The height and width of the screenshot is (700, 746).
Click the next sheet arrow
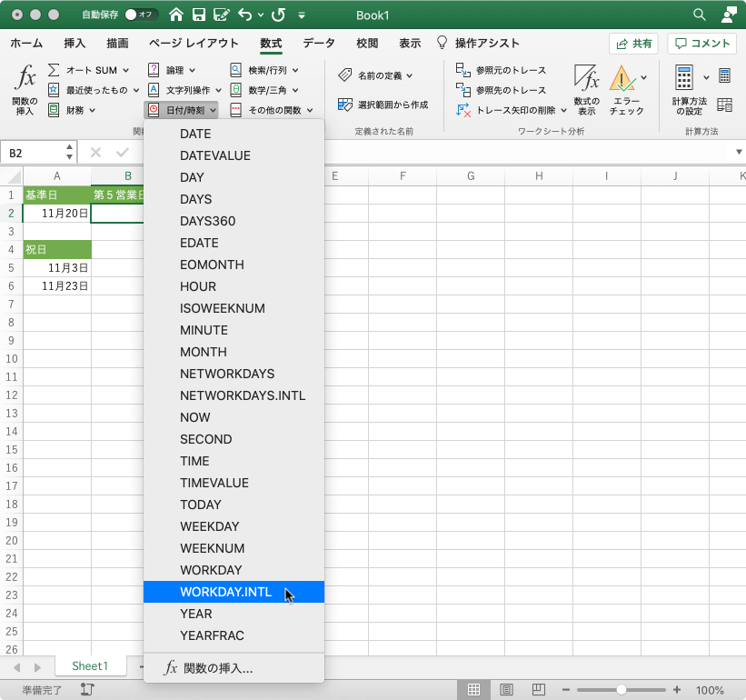[37, 667]
